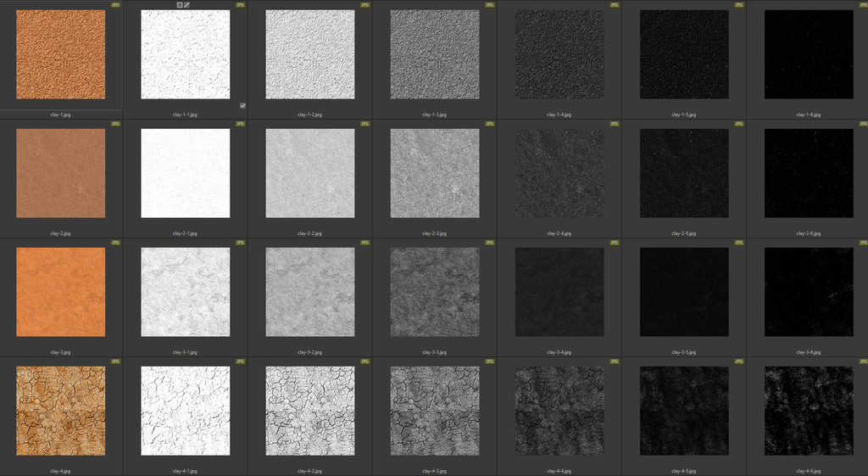This screenshot has width=868, height=476.
Task: Click the clay-2-6.jpg filename label
Action: point(809,233)
